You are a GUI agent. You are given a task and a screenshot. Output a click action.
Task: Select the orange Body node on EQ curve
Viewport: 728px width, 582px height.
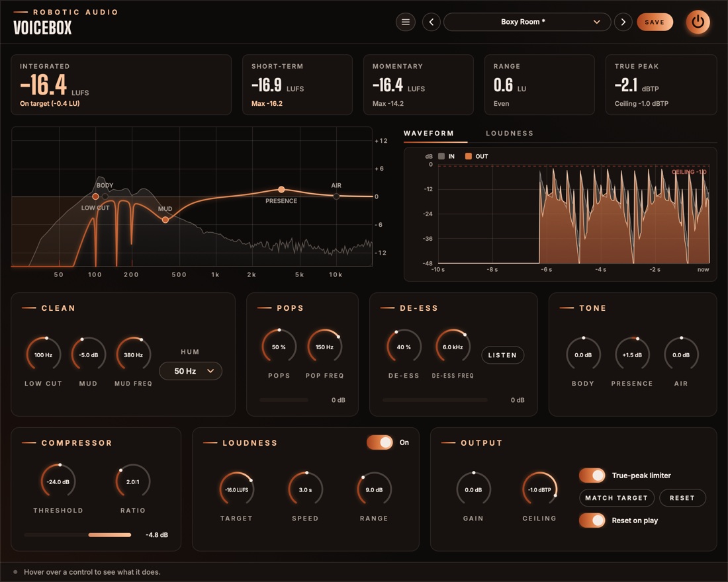(x=95, y=196)
